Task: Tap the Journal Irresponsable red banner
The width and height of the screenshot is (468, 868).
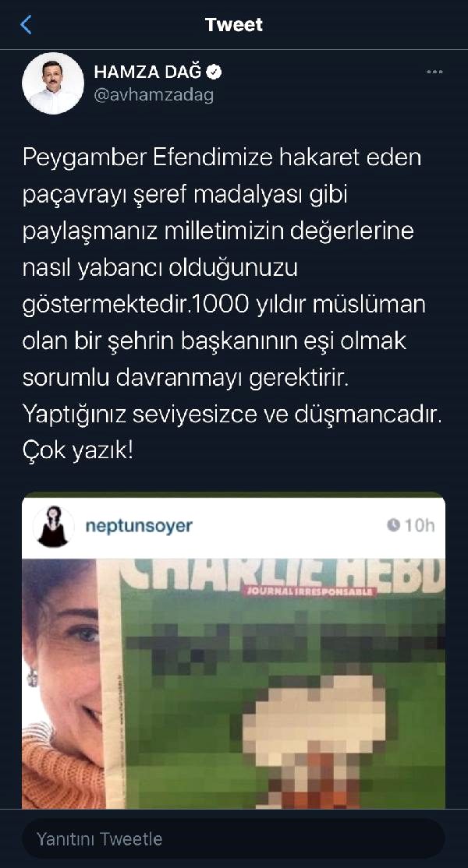Action: point(309,591)
